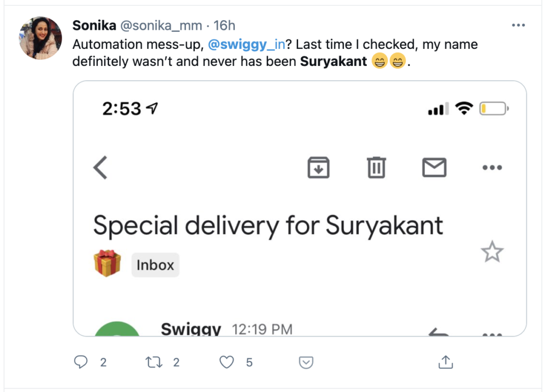Toggle the star on the email
This screenshot has width=545, height=392.
tap(492, 252)
